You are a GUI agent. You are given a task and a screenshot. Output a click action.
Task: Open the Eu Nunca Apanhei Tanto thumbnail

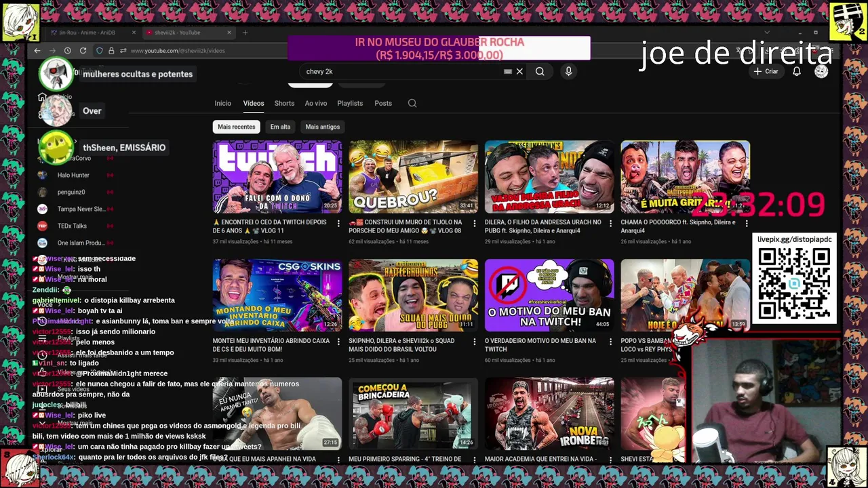(x=277, y=413)
